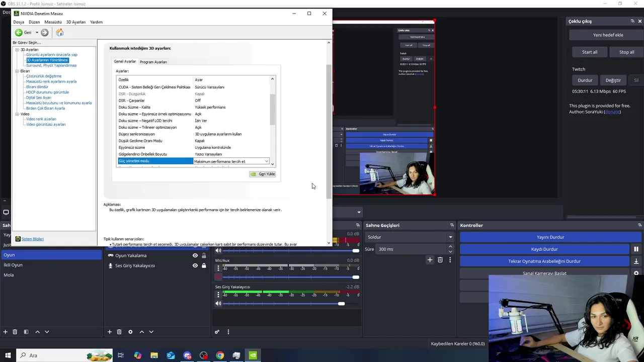This screenshot has height=362, width=644.
Task: Undock the Sahne Geçişleri panel
Action: [452, 225]
